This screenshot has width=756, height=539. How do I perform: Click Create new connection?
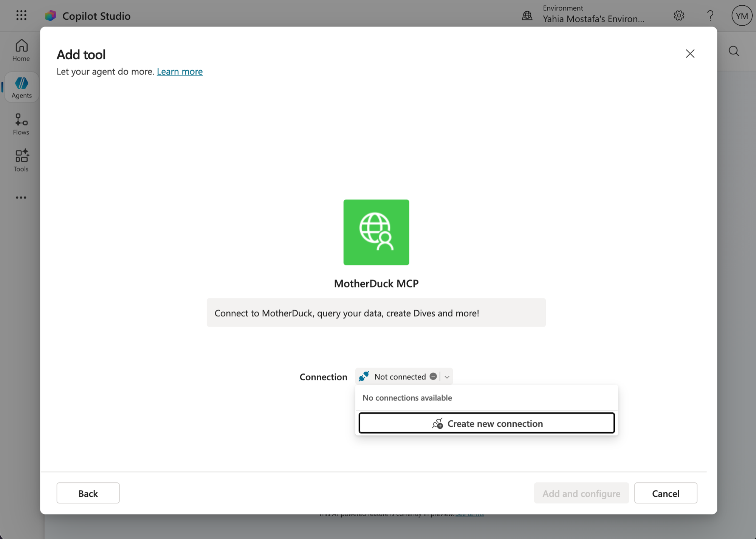486,423
